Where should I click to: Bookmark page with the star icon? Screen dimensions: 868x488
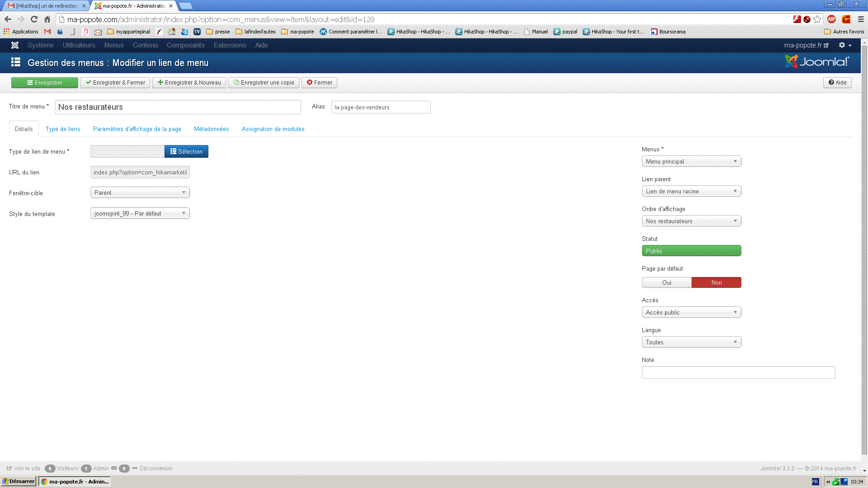pyautogui.click(x=817, y=19)
